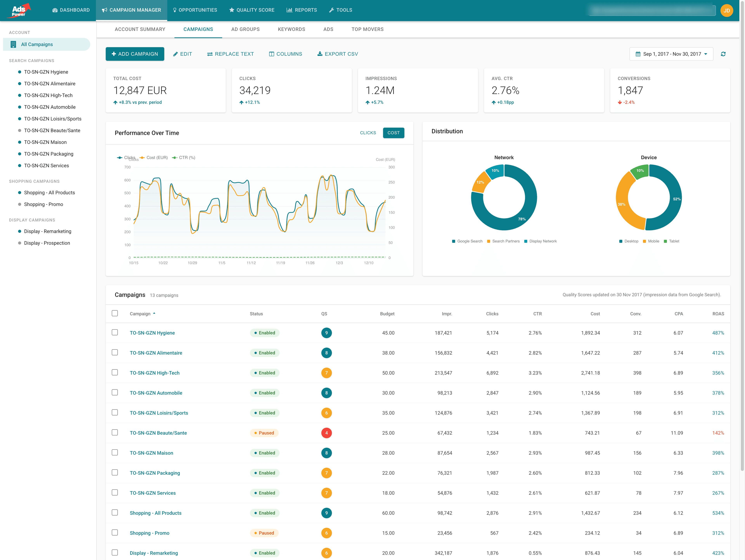Screen dimensions: 745x560
Task: Open the Columns picker
Action: coord(286,54)
